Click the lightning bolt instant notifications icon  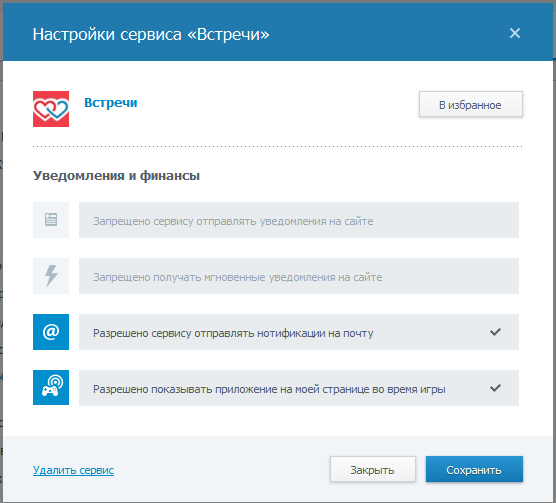[x=51, y=276]
